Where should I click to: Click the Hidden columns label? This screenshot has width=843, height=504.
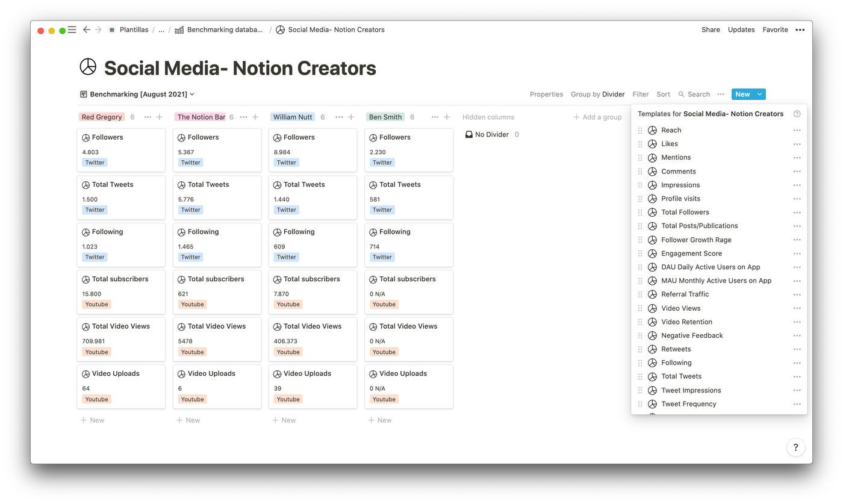(488, 117)
